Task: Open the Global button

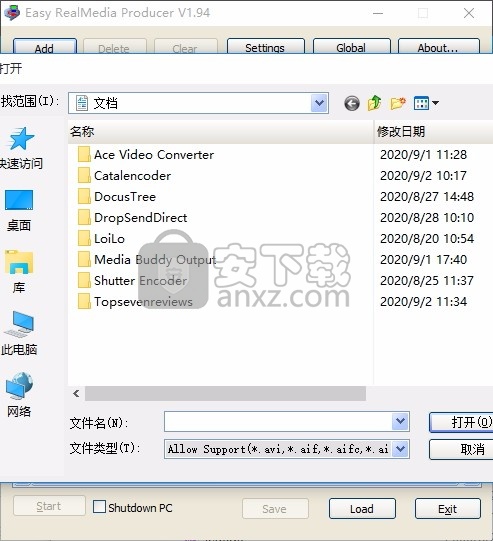Action: coord(352,46)
